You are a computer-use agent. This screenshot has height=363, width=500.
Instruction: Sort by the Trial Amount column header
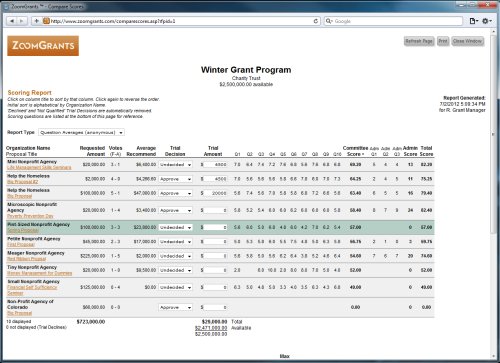[213, 151]
